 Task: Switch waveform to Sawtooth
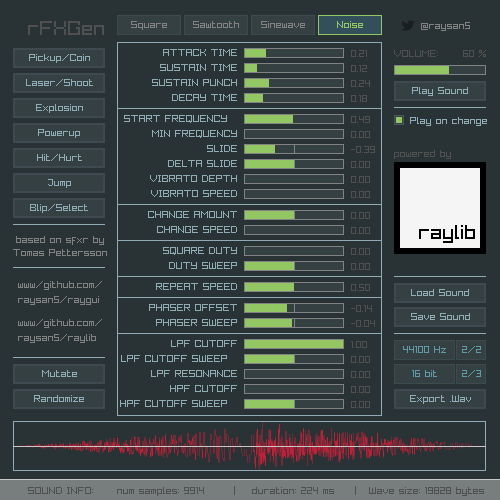coord(216,25)
